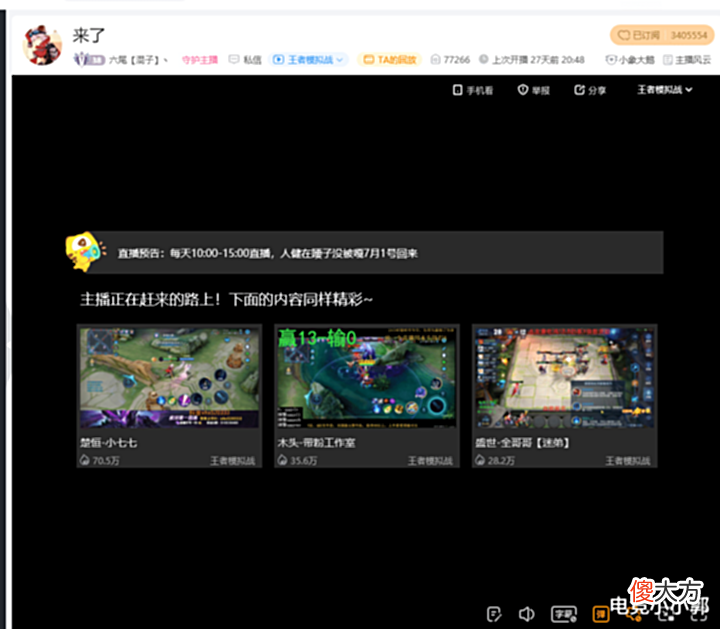Image resolution: width=720 pixels, height=629 pixels.
Task: Click the 直播预告 announcement text
Action: click(x=268, y=253)
